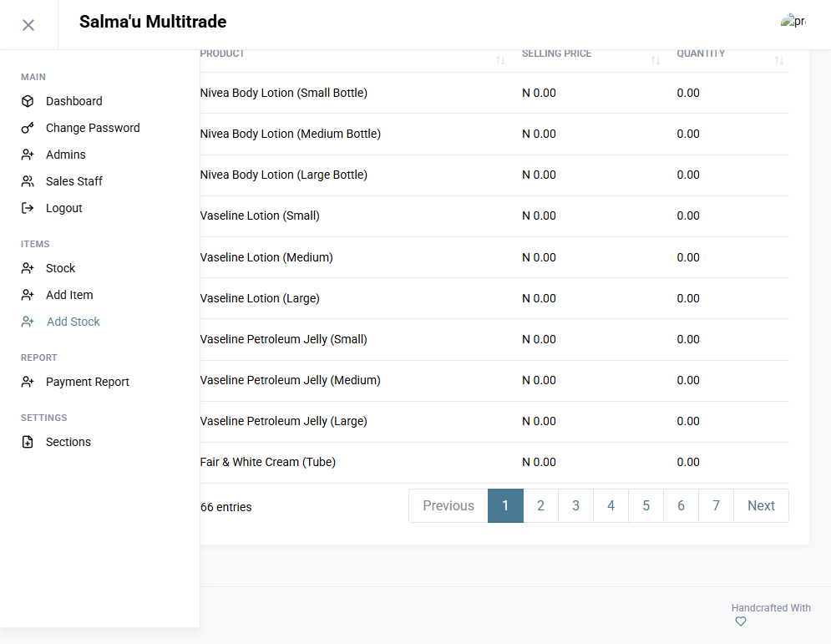Viewport: 831px width, 644px height.
Task: Click the heart icon in the footer
Action: pos(741,621)
